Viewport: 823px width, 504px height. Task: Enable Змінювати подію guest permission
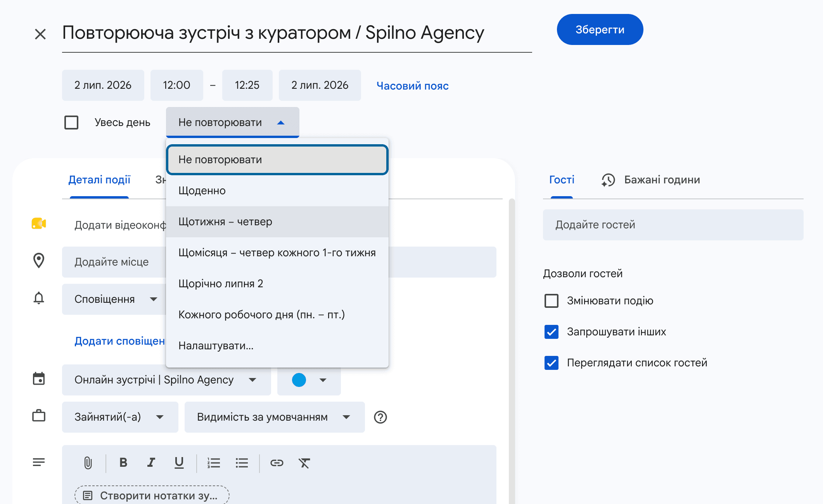point(552,301)
